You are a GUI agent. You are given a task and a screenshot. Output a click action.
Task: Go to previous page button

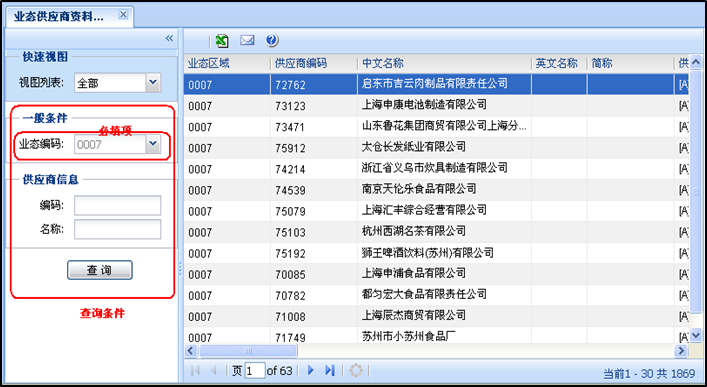point(214,371)
